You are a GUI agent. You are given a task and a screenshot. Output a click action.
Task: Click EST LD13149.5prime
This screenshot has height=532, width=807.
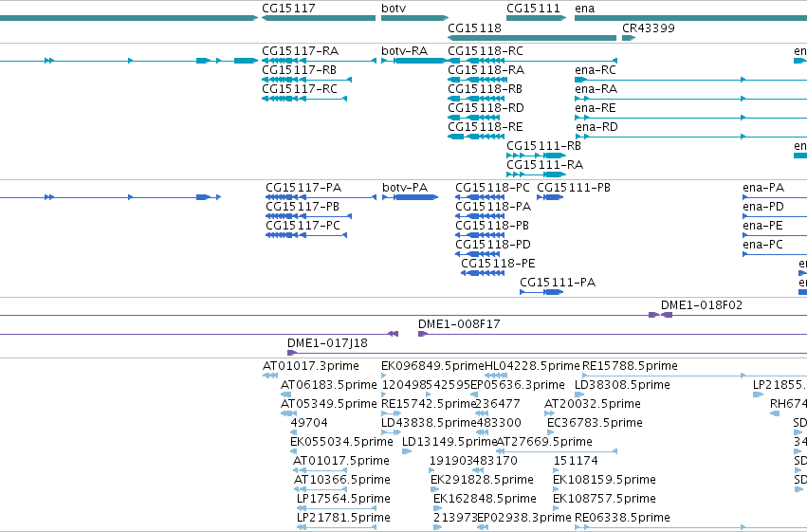pyautogui.click(x=407, y=451)
